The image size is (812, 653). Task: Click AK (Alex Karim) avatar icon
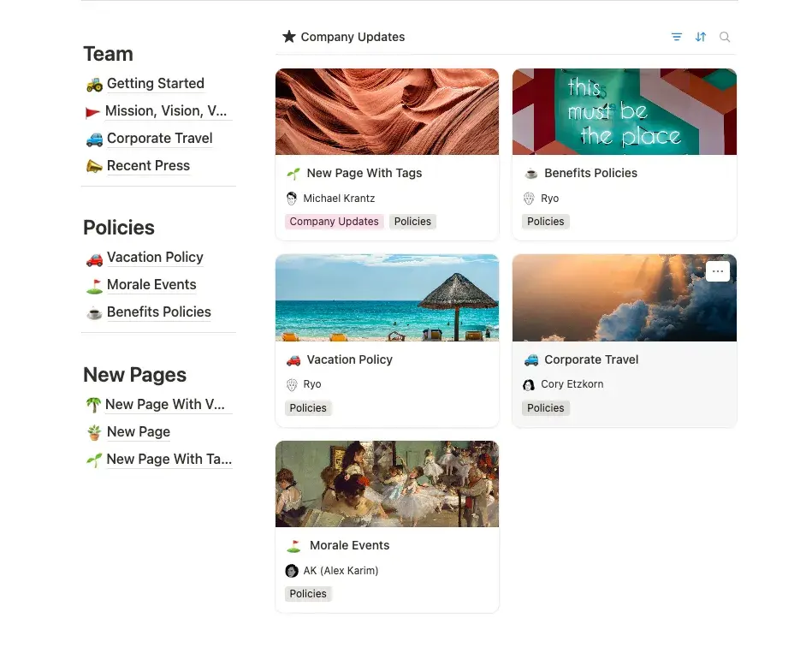tap(292, 571)
